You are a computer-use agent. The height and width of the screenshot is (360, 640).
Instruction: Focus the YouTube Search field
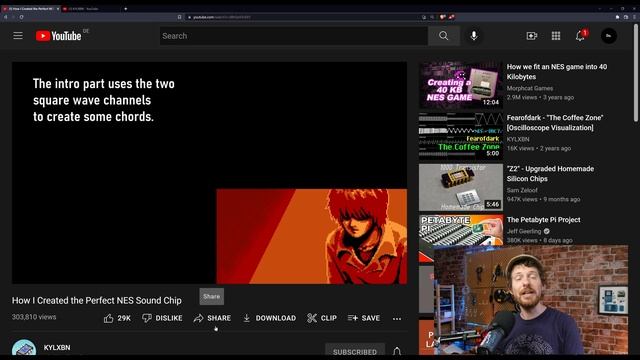[293, 36]
